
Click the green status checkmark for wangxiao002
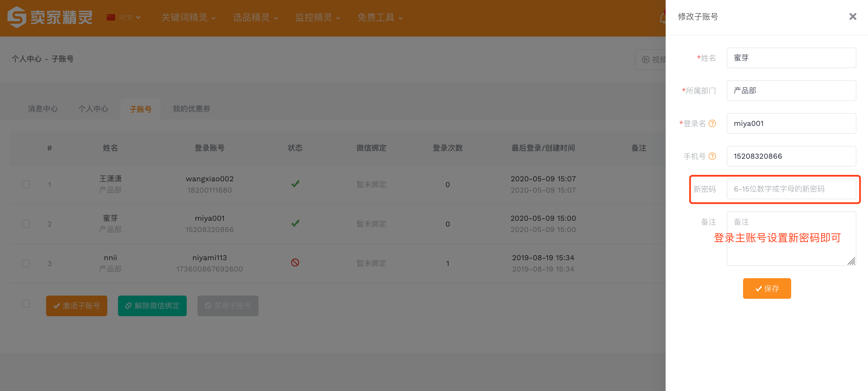pyautogui.click(x=295, y=184)
